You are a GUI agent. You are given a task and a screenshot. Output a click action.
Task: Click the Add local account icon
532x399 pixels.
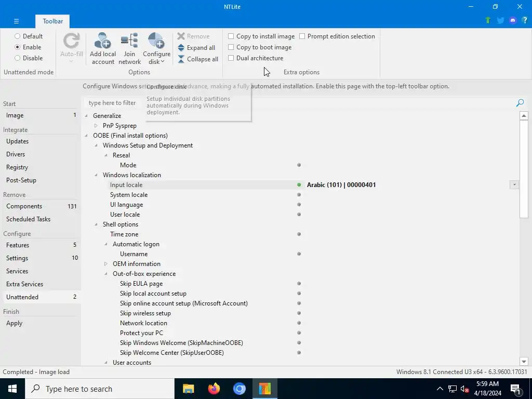click(x=102, y=41)
